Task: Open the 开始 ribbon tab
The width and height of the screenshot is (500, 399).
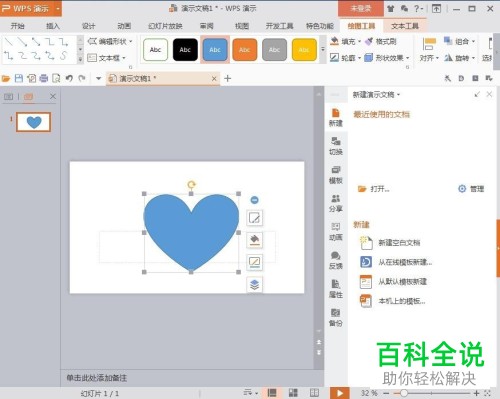Action: [x=18, y=26]
